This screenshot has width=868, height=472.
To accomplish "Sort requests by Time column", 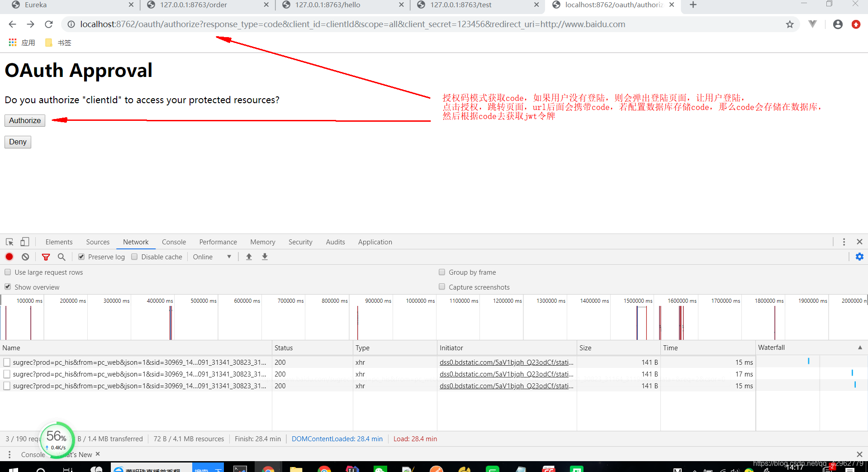I will point(708,348).
